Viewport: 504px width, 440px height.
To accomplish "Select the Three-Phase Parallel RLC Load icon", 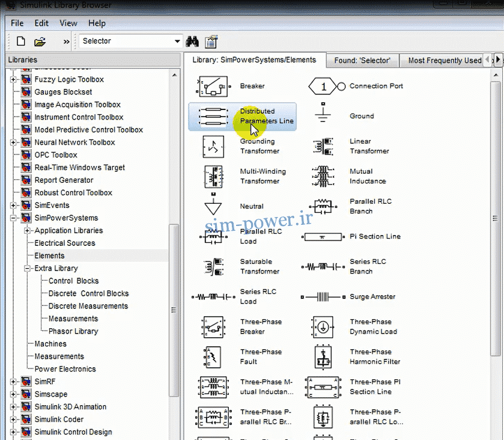I will click(323, 417).
